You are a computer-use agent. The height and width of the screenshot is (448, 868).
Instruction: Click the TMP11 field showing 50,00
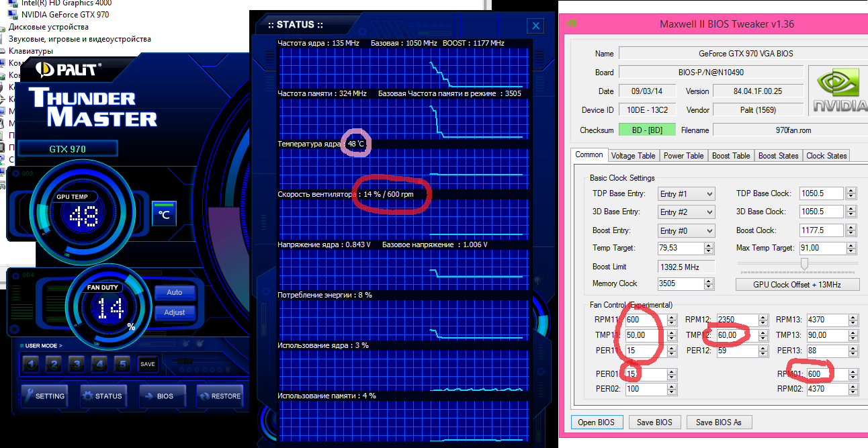[645, 335]
